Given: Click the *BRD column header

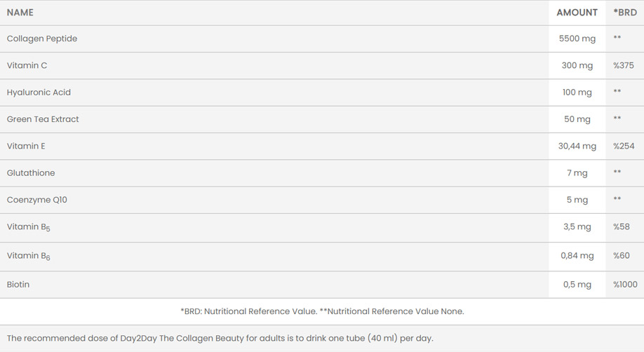Looking at the screenshot, I should 625,13.
